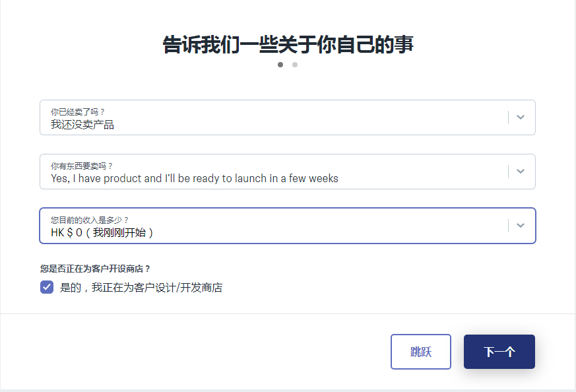
Task: Click the 您是否正在为客户开设商店 question label
Action: [95, 269]
